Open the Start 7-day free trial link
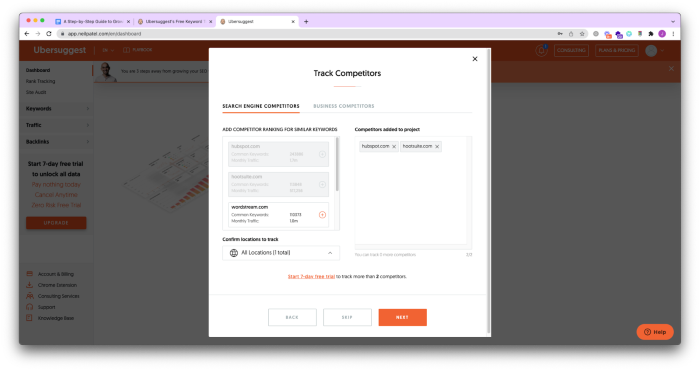Viewport: 700px width, 370px height. 311,277
